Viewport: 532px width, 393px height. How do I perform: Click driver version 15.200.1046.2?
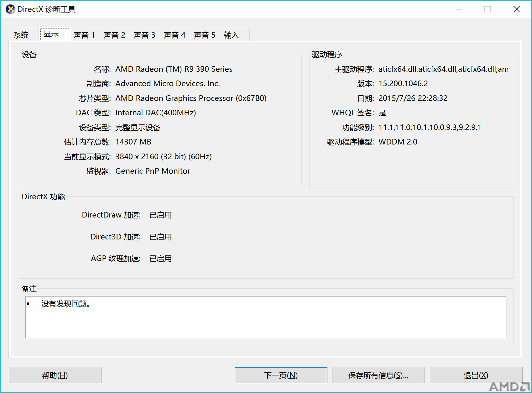tap(403, 84)
